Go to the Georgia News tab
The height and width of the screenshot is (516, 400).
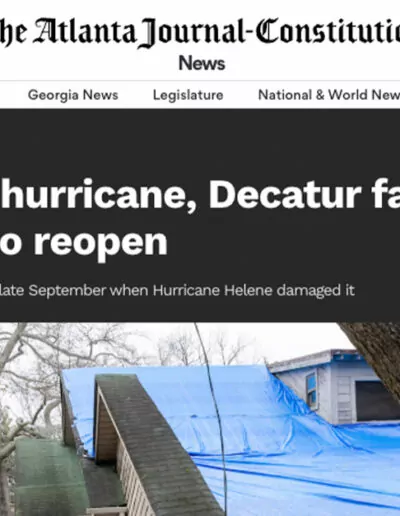[73, 95]
